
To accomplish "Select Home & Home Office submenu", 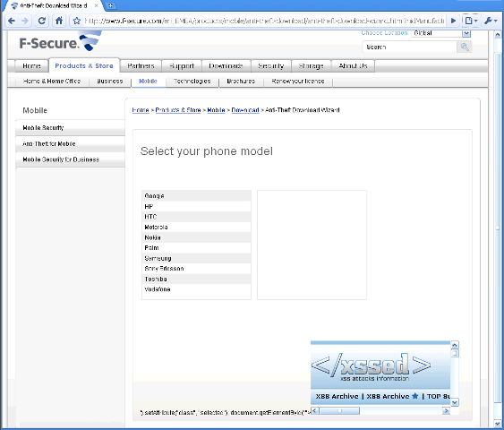I will coord(52,82).
